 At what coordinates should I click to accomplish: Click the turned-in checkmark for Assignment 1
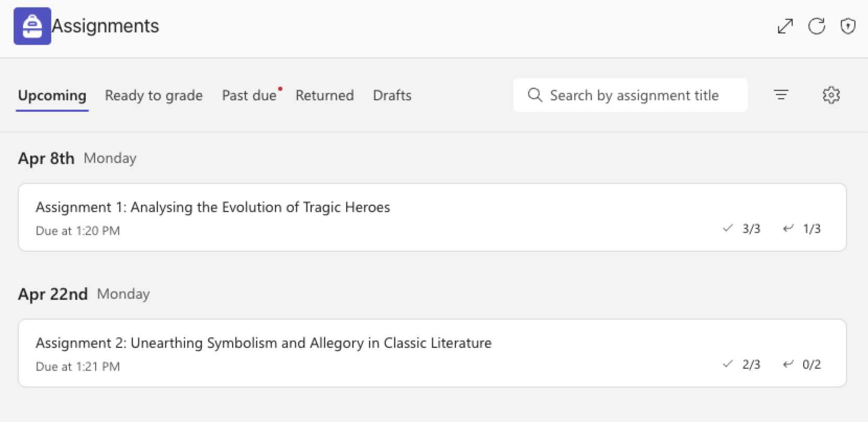click(728, 228)
